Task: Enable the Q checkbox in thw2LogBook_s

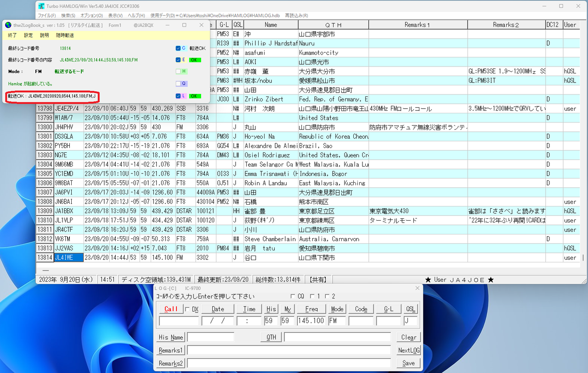Action: click(178, 84)
